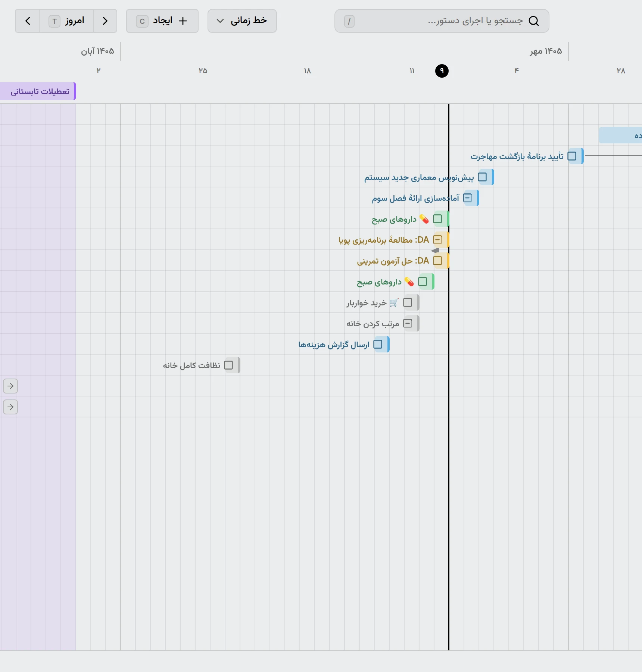Click upper right-arrow overflow icon at left edge
The image size is (642, 672).
coord(10,386)
